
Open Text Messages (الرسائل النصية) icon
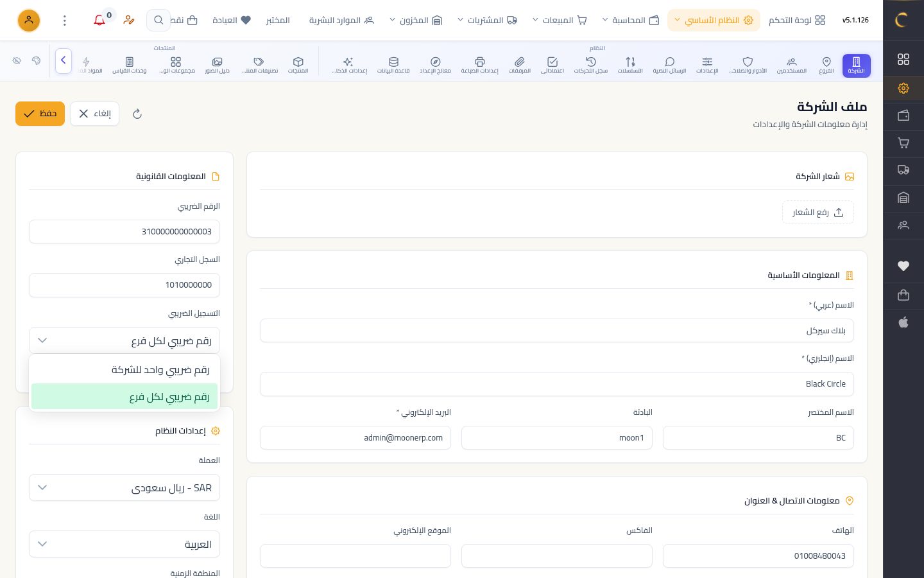(669, 65)
